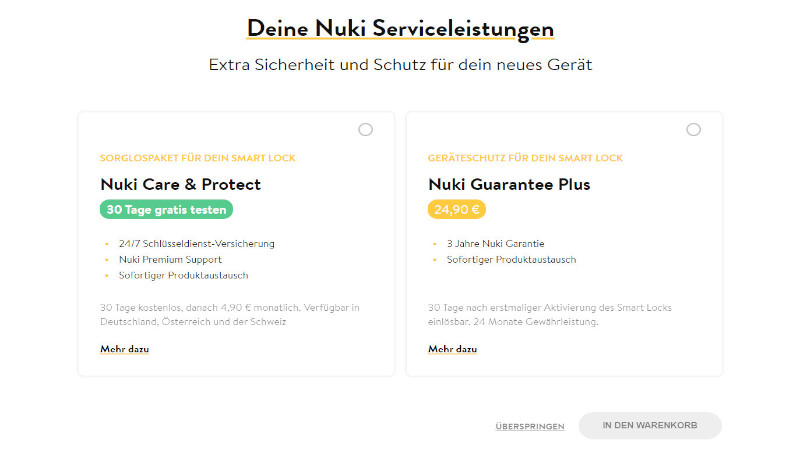Open 'Mehr dazu' under Nuki Guarantee Plus
The height and width of the screenshot is (450, 800).
[x=452, y=349]
